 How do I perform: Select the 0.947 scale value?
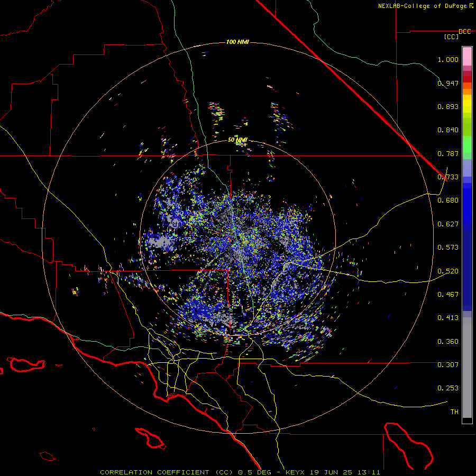point(448,83)
